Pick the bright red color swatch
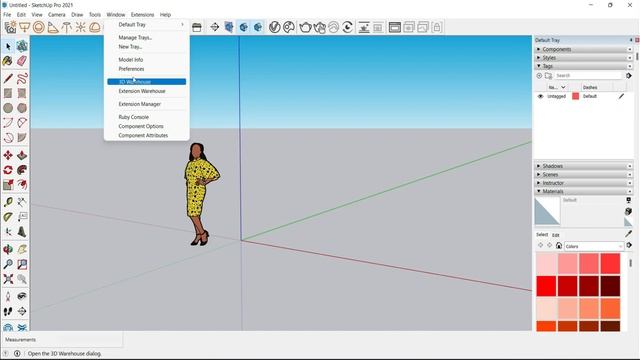Image resolution: width=640 pixels, height=360 pixels. tap(546, 286)
